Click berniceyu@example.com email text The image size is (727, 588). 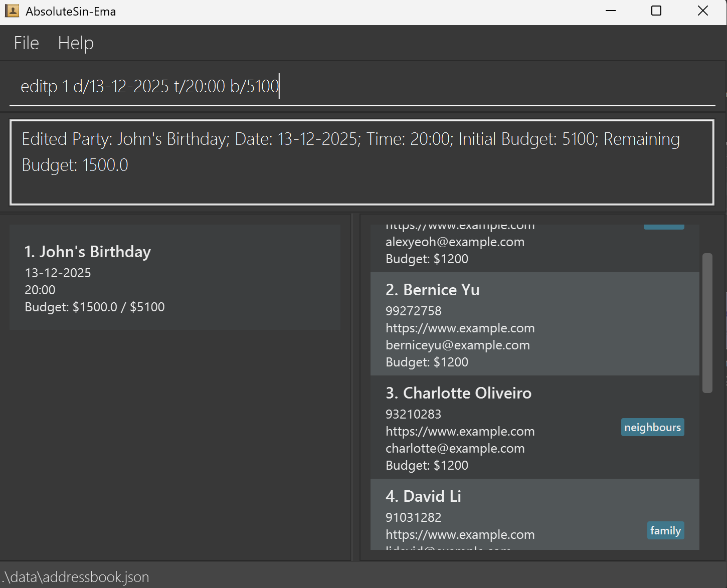pos(457,345)
